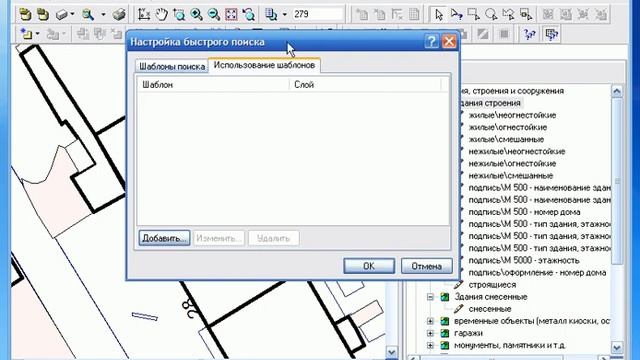Select the zoom window tool icon
Screen dimensions: 640x360
tap(179, 15)
